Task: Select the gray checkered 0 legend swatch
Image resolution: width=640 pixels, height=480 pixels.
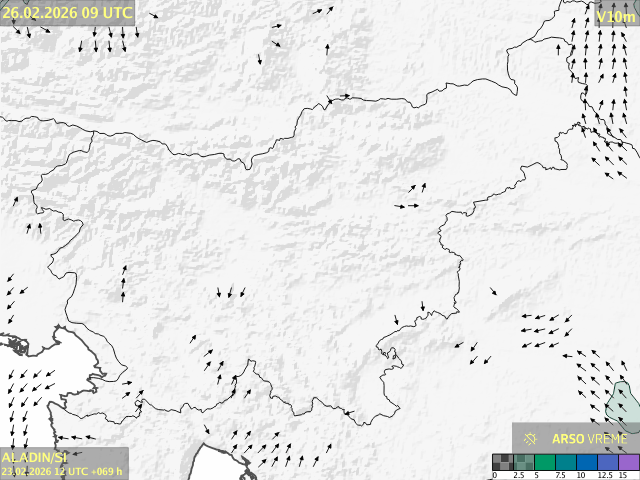Action: (502, 461)
